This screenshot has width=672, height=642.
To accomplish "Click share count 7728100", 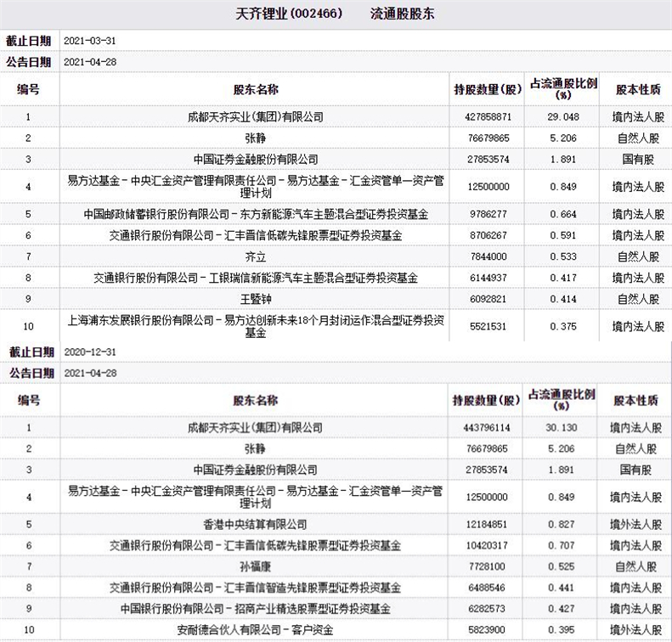I will (487, 566).
